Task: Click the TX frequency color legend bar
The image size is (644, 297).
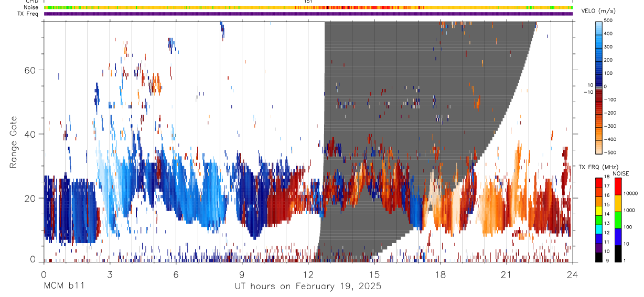Action: [x=599, y=219]
